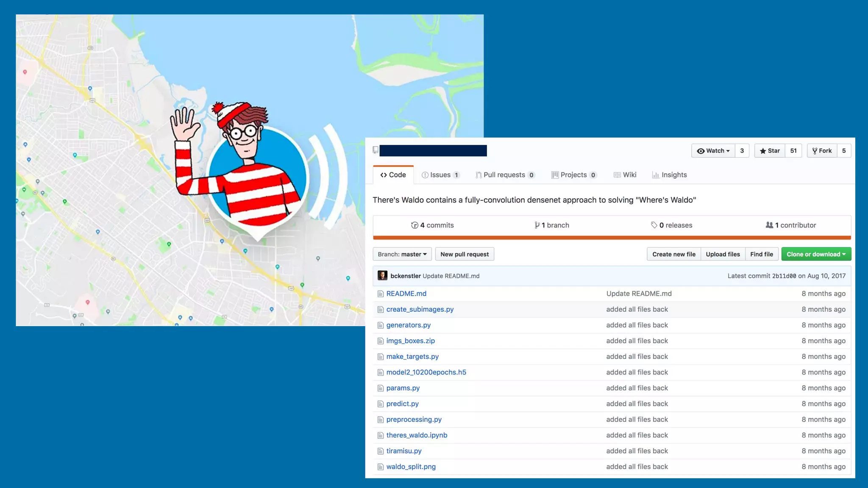Expand the Clone or download dropdown
The image size is (868, 488).
(816, 254)
